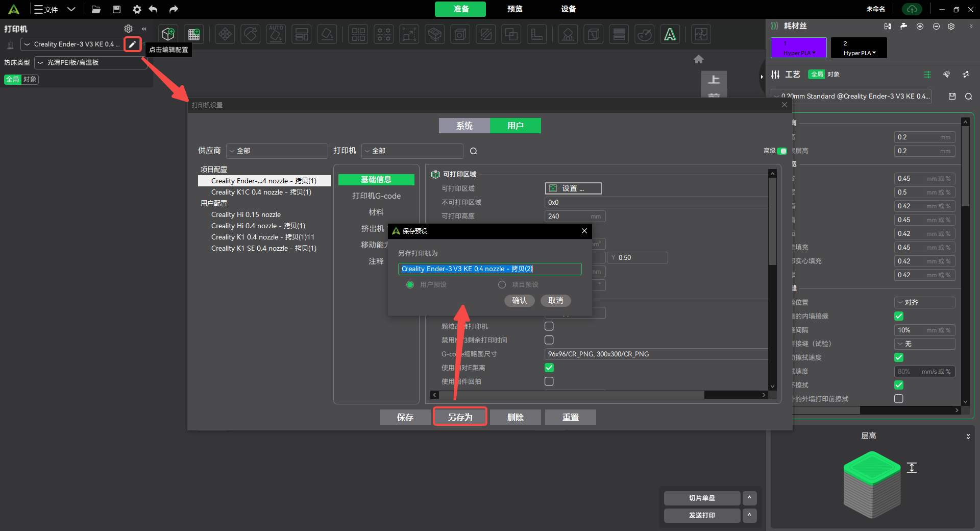Click the Assembly puzzle view icon

701,34
